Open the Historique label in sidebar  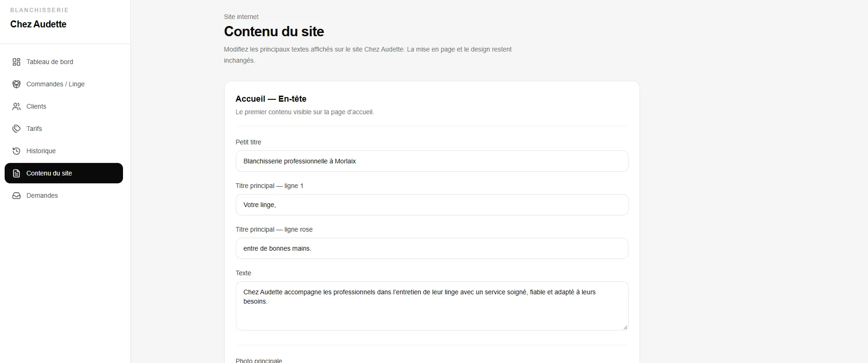pos(41,151)
